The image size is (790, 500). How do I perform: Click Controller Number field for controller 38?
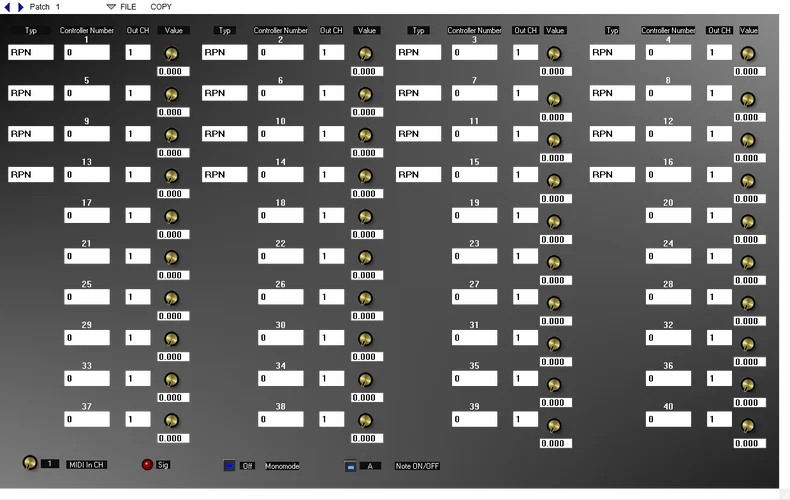[x=281, y=420]
